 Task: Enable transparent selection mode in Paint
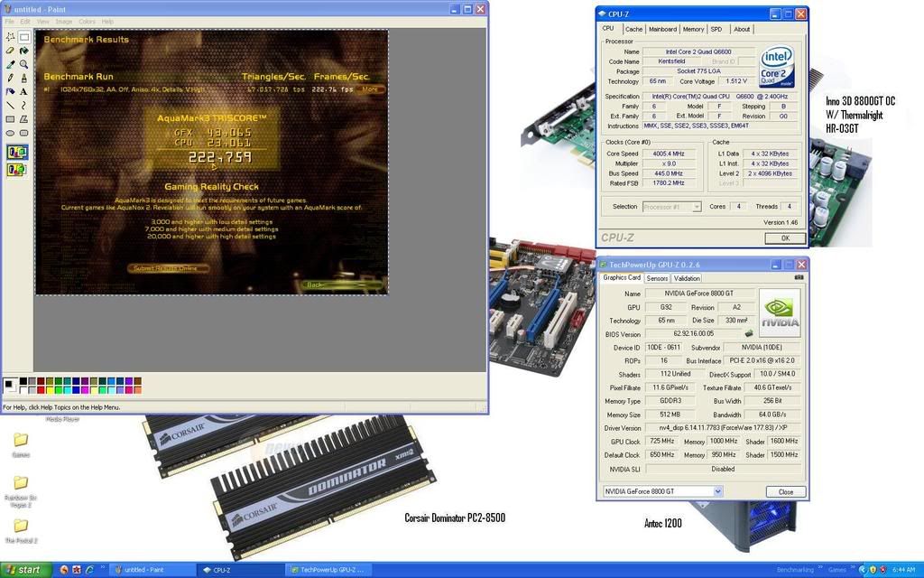tap(16, 170)
